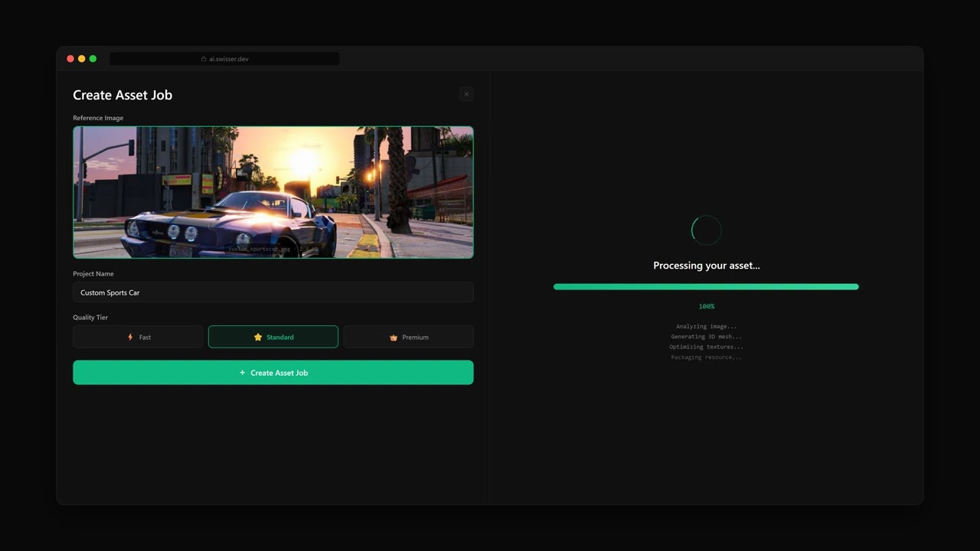Click the Create Asset Job button
Viewport: 980px width, 551px height.
(273, 373)
